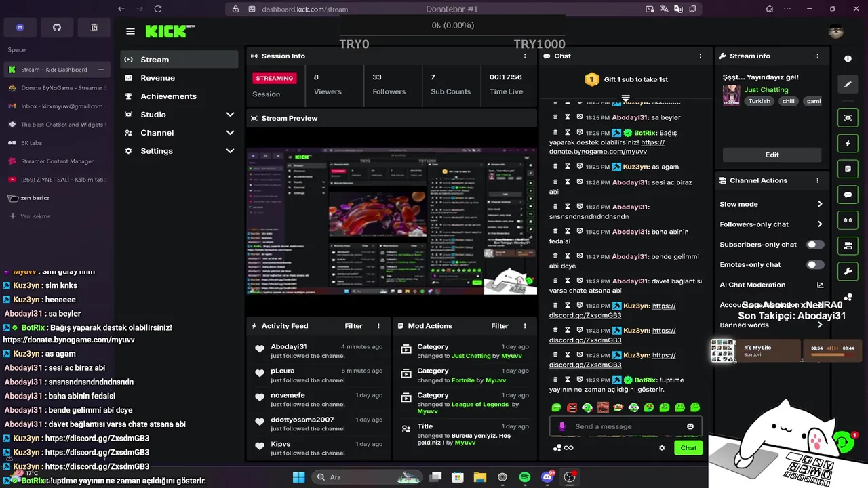
Task: Open Windows Start button on taskbar
Action: click(x=299, y=477)
